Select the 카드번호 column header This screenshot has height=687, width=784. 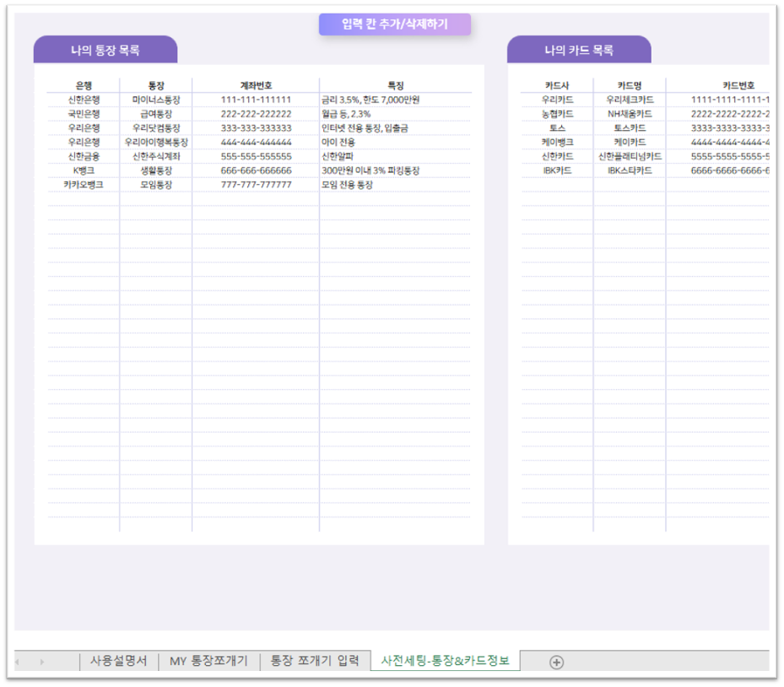tap(738, 85)
